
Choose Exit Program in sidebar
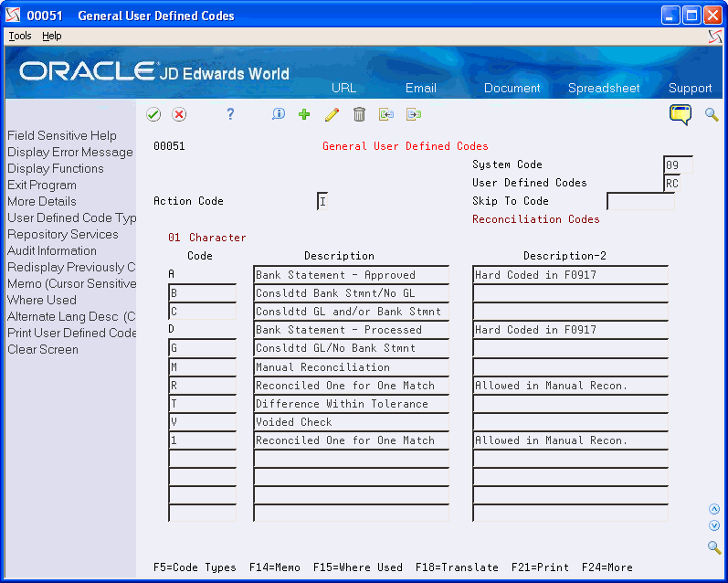tap(42, 185)
